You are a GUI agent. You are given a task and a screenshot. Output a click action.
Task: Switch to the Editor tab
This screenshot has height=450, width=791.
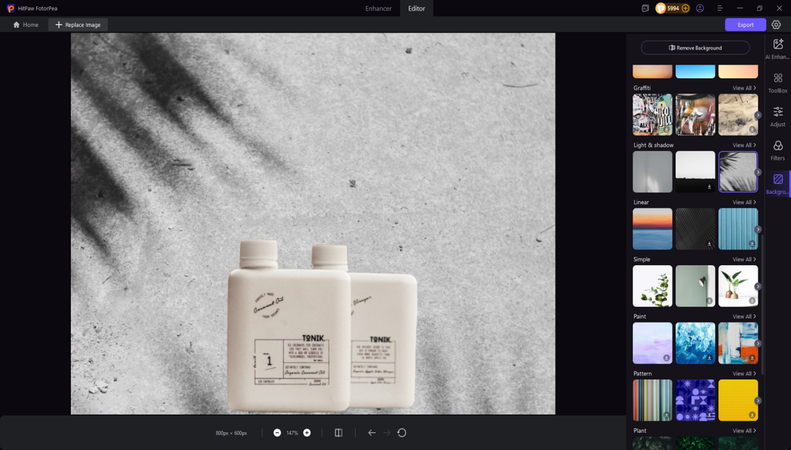(416, 9)
